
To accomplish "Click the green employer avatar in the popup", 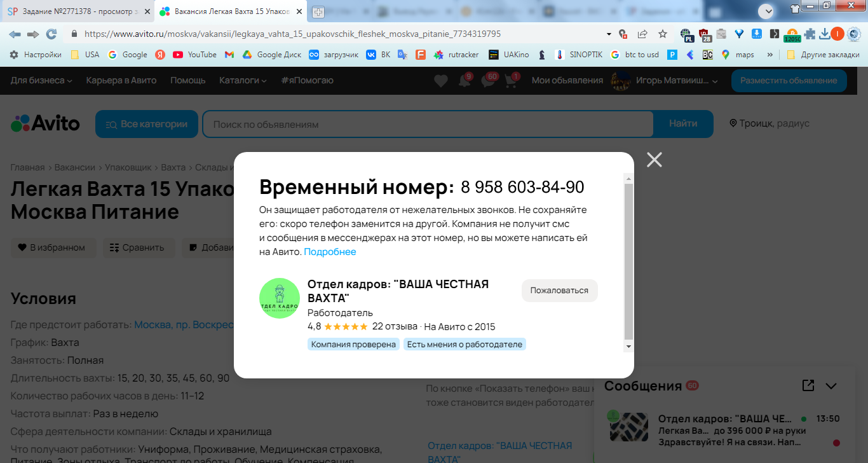I will 280,298.
